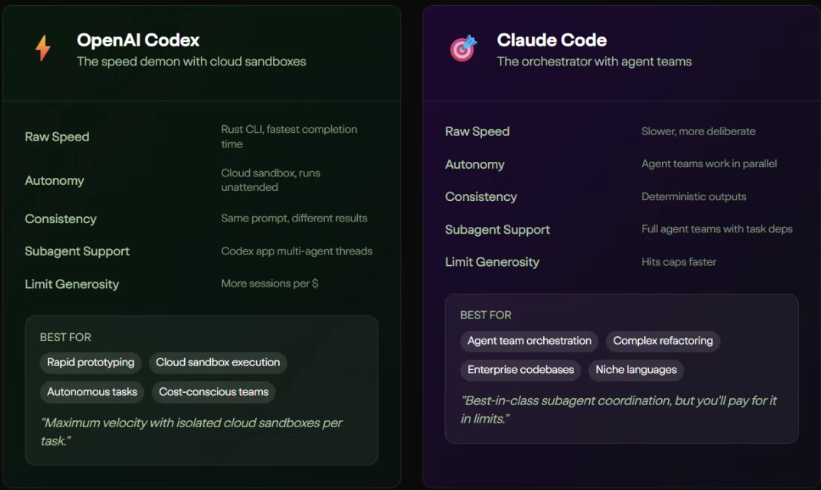Choose the Enterprise codebases tag
The width and height of the screenshot is (821, 490).
point(519,370)
